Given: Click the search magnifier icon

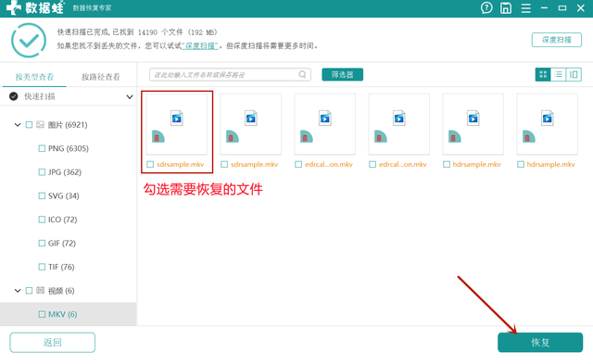Looking at the screenshot, I should pos(303,74).
